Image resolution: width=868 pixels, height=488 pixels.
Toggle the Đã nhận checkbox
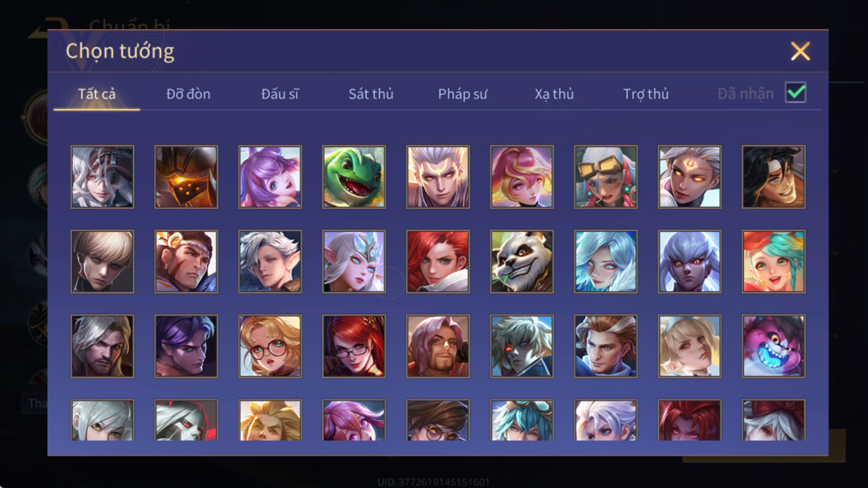[795, 93]
